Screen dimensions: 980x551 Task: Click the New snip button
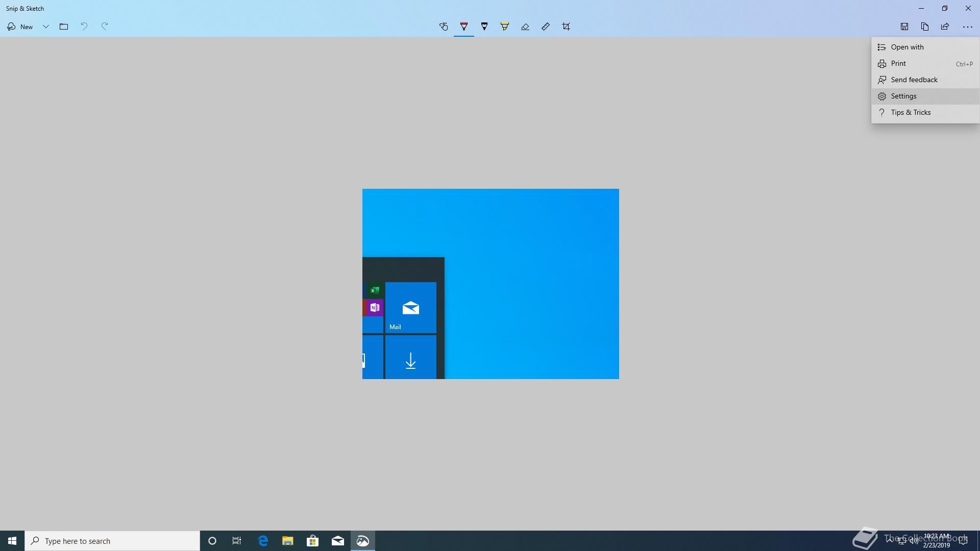tap(20, 27)
